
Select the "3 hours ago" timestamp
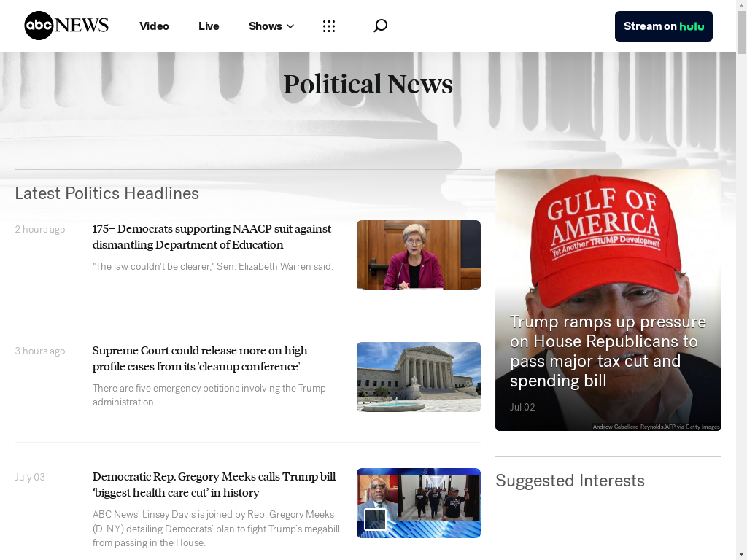[40, 351]
